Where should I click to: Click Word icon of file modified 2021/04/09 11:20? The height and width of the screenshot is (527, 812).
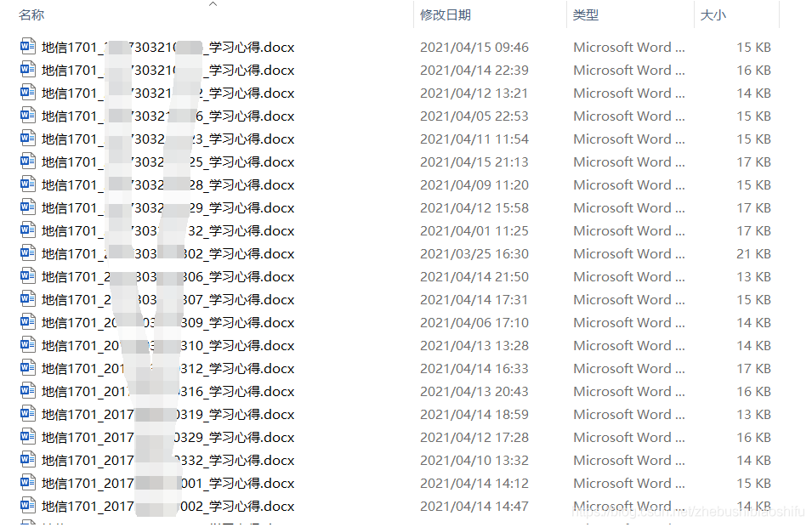pos(28,184)
